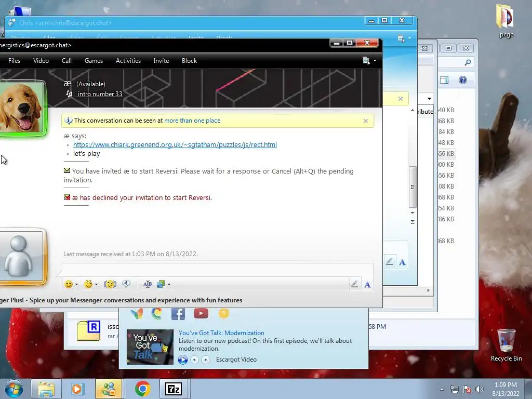Viewport: 532px width, 399px height.
Task: Click the declined-invitation envelope icon
Action: point(67,197)
